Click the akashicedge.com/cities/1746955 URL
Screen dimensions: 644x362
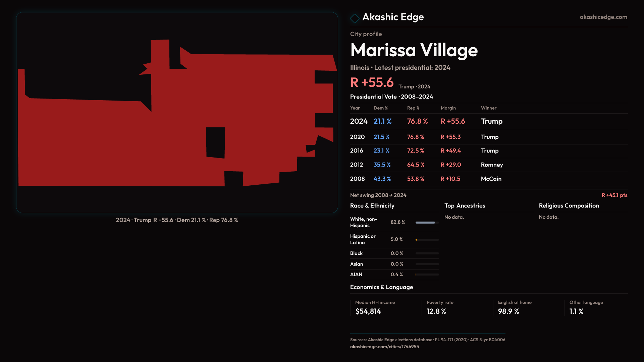pyautogui.click(x=384, y=347)
